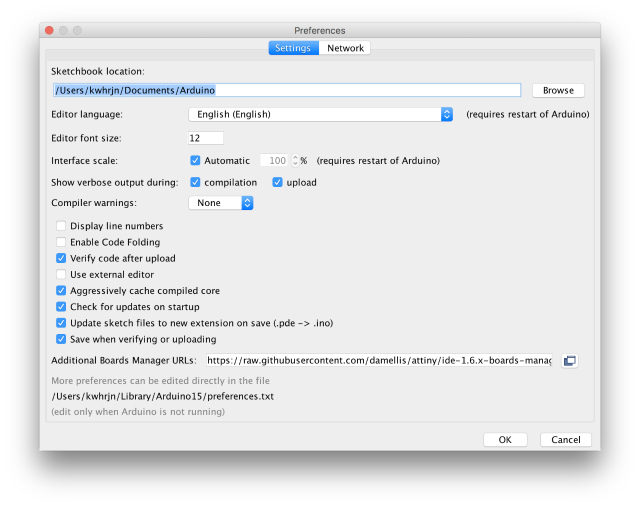Cancel the Preferences dialog
The width and height of the screenshot is (640, 507).
565,440
